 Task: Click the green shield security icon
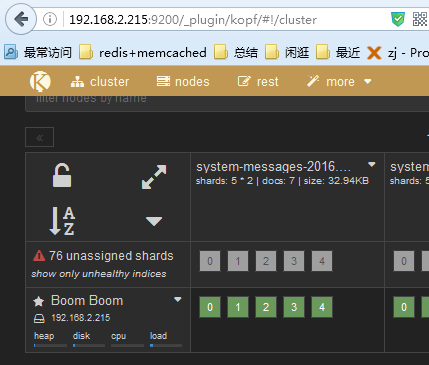[x=398, y=19]
